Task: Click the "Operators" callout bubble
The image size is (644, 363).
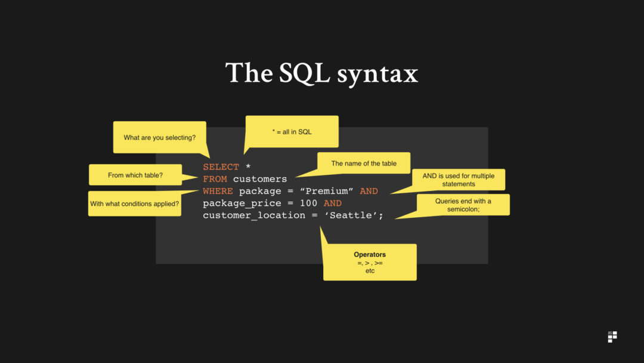Action: [369, 262]
